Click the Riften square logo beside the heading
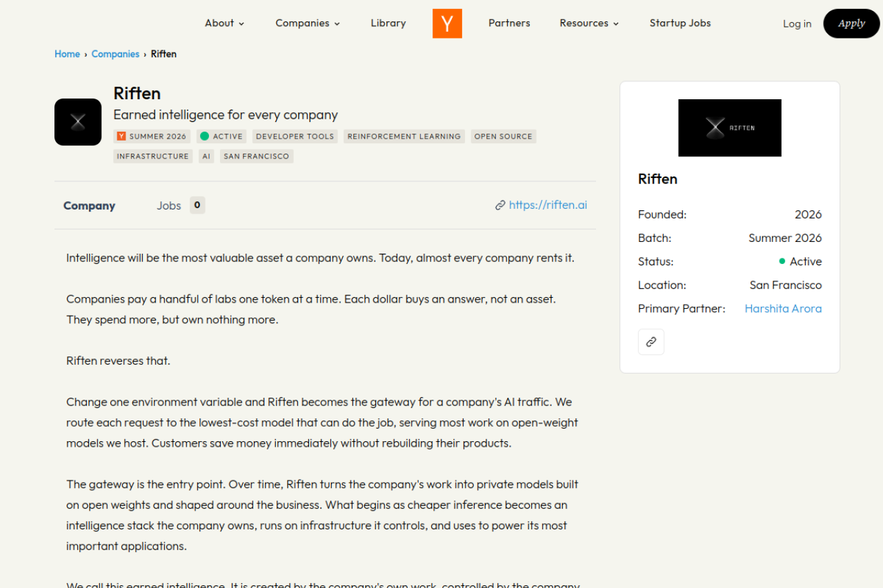The height and width of the screenshot is (588, 883). tap(78, 122)
